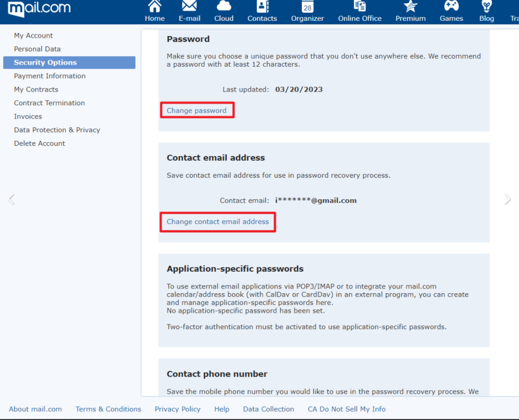Select Delete Account option
This screenshot has height=420, width=519.
39,144
